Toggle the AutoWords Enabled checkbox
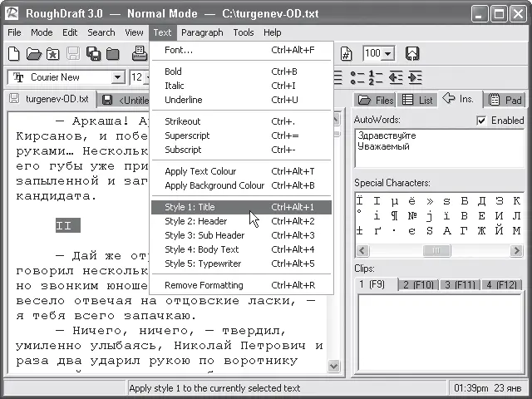Image resolution: width=532 pixels, height=399 pixels. (x=481, y=120)
